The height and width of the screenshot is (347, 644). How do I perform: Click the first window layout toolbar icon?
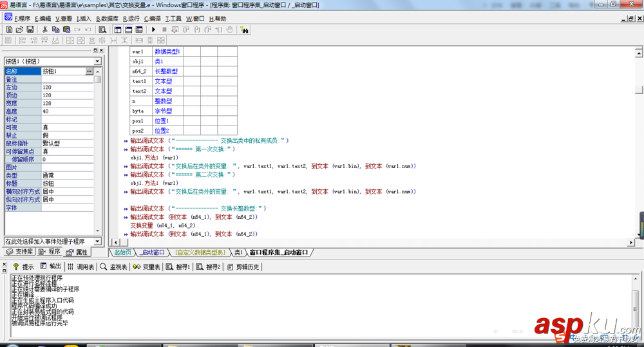pyautogui.click(x=118, y=30)
